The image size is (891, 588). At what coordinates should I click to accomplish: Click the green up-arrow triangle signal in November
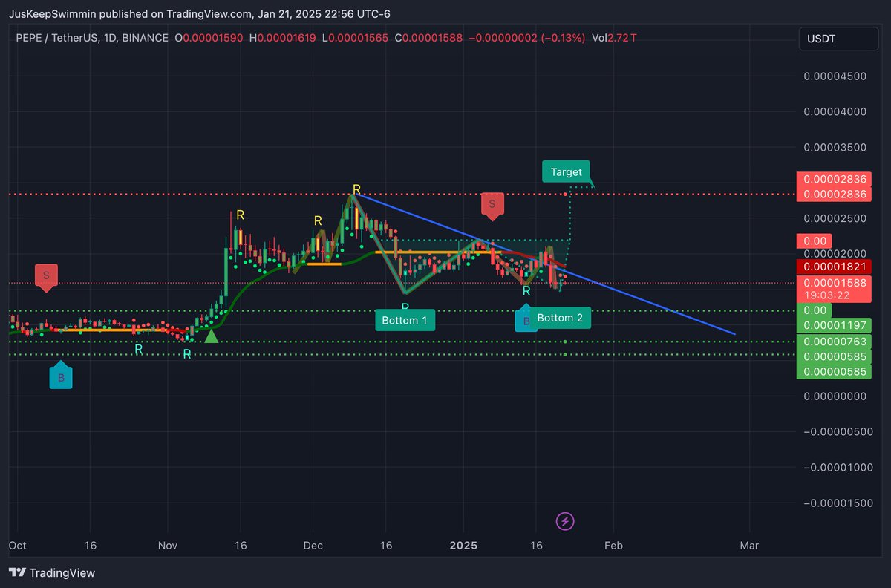[x=212, y=336]
